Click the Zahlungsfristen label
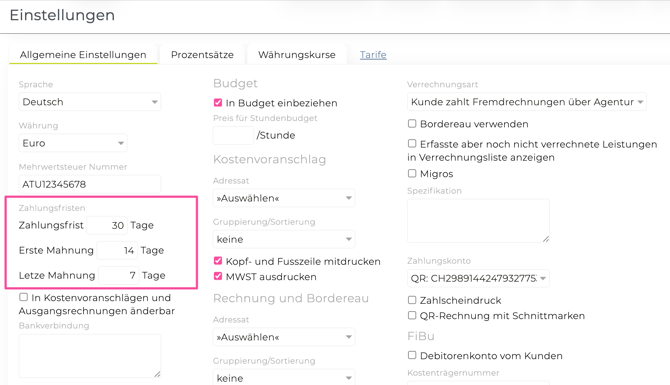670x385 pixels. pyautogui.click(x=52, y=208)
